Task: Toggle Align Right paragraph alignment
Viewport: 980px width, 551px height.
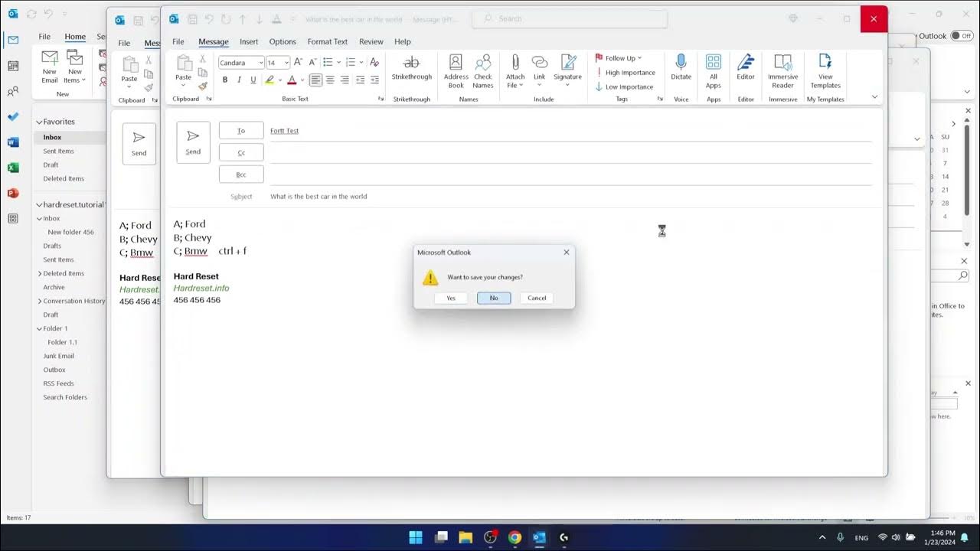Action: pyautogui.click(x=345, y=80)
